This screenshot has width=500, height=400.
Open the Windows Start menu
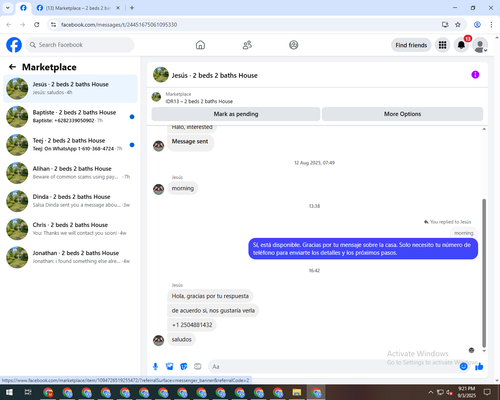pyautogui.click(x=9, y=392)
